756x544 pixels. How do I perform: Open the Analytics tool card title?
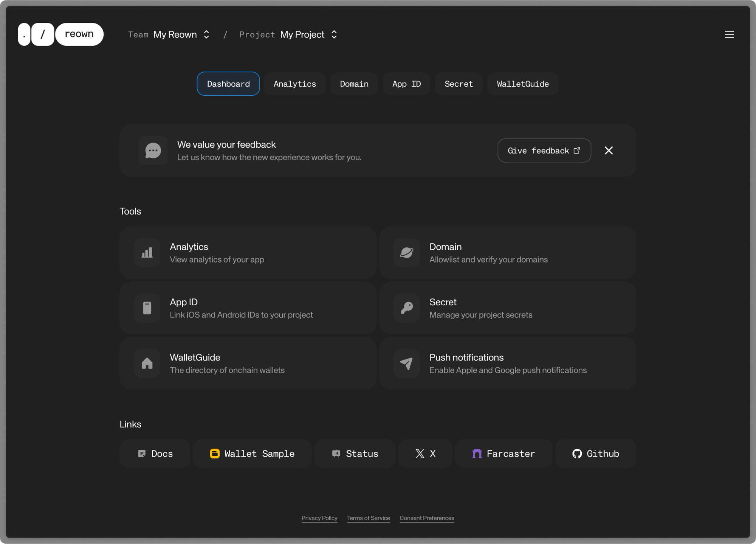[x=189, y=247]
